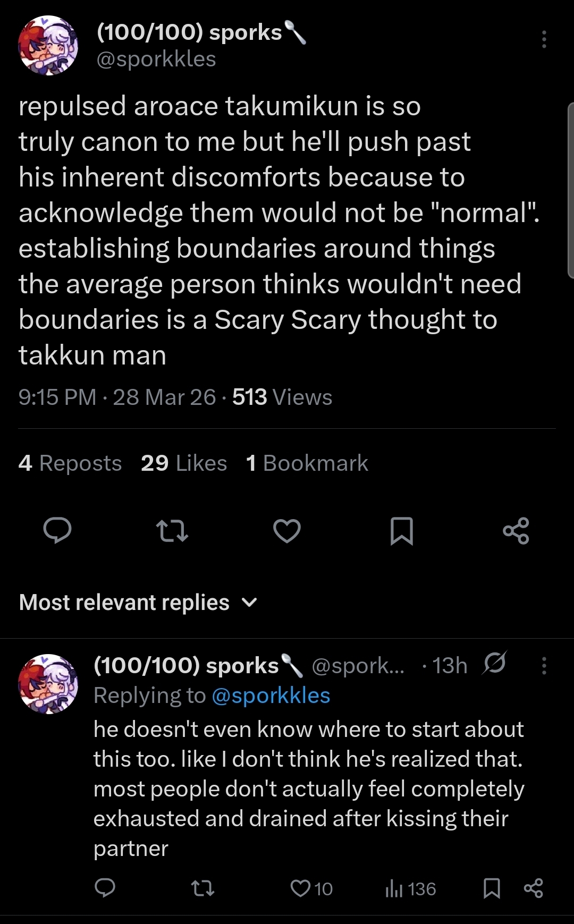Open more options for main post
The image size is (574, 924).
point(544,39)
